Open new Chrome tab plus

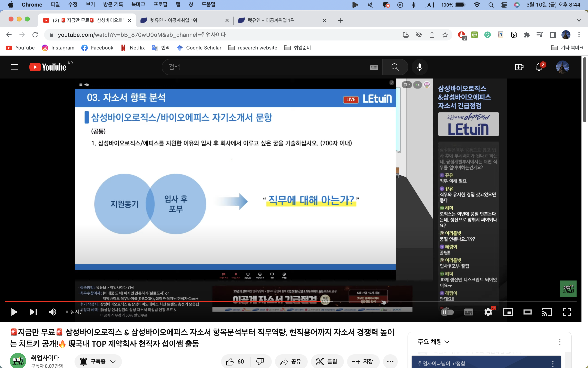point(340,20)
